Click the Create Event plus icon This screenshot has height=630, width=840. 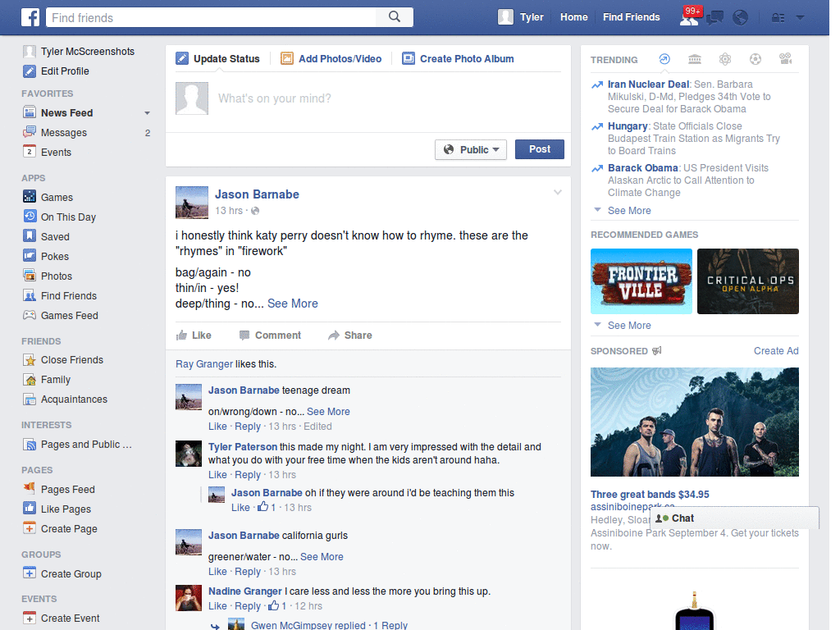(x=30, y=618)
